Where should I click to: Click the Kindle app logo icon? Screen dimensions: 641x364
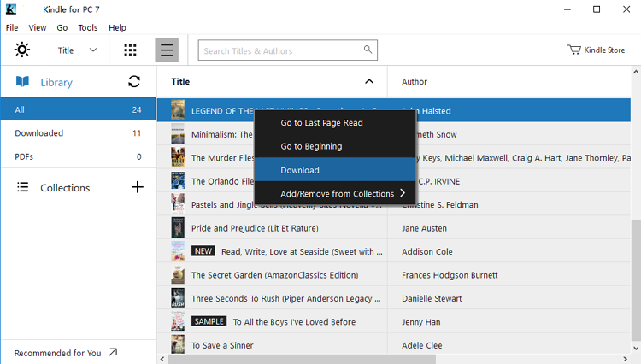(11, 9)
